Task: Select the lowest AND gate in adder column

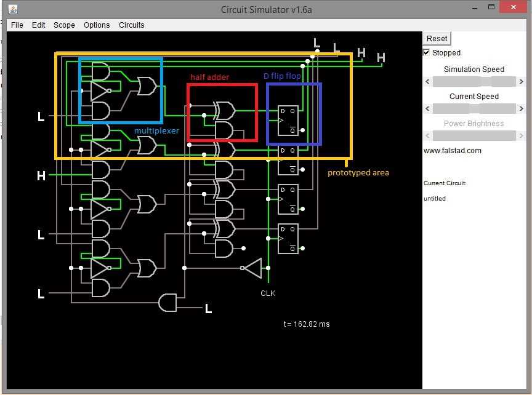Action: [224, 249]
